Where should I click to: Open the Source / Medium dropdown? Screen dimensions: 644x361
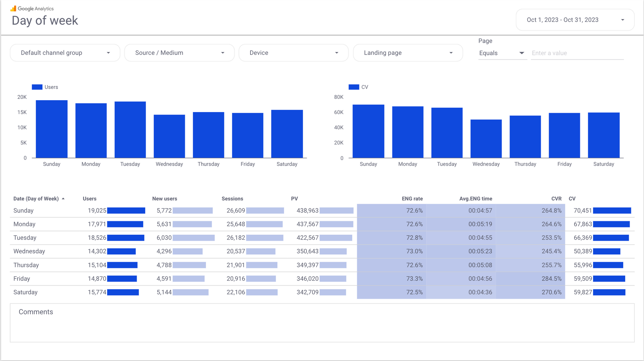[x=179, y=53]
